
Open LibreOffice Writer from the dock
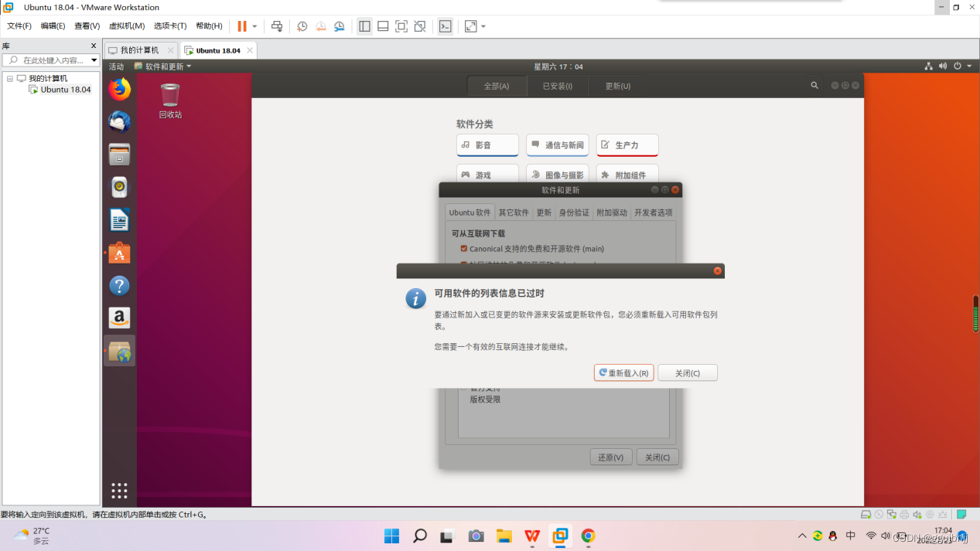click(x=119, y=220)
